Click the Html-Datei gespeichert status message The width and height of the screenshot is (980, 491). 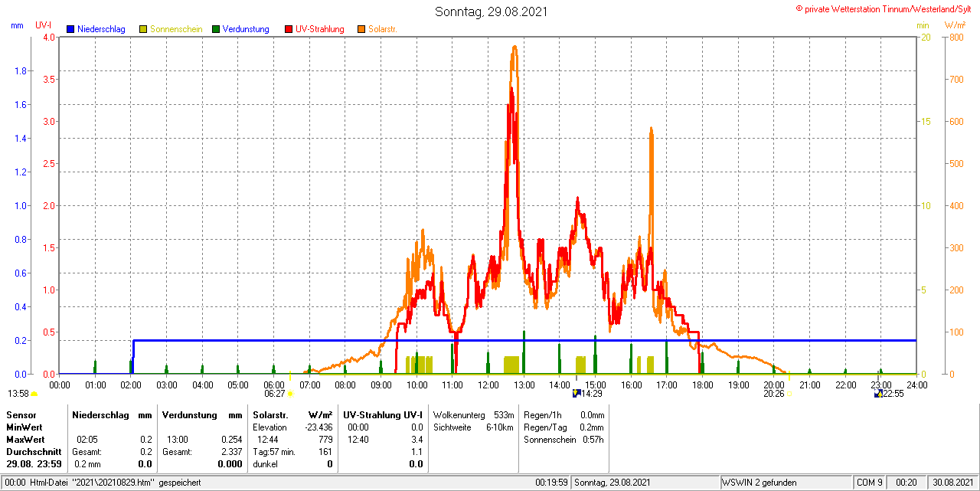pyautogui.click(x=103, y=483)
